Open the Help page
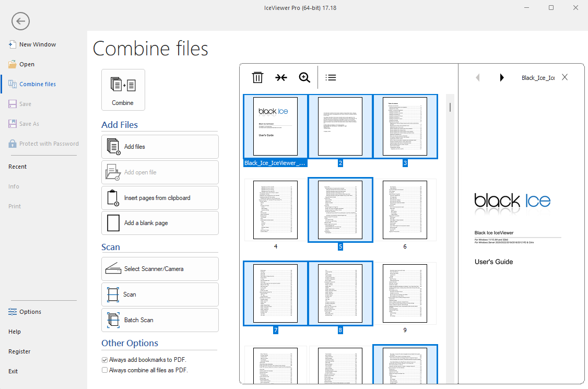This screenshot has width=588, height=389. click(15, 332)
